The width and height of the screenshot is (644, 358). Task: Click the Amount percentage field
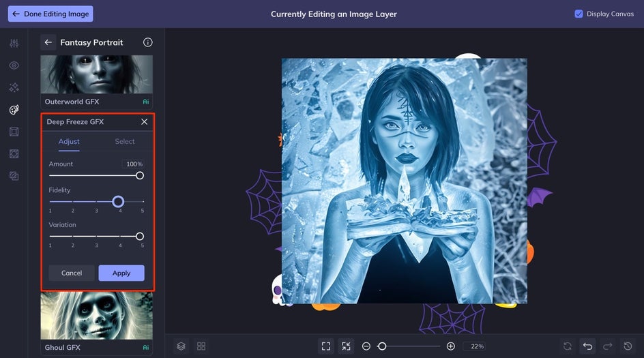coord(133,164)
